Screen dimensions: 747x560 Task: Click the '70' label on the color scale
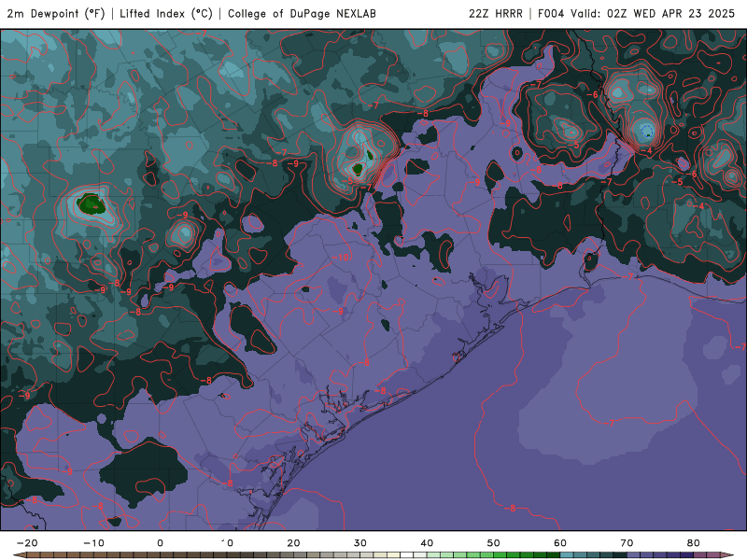(x=627, y=543)
